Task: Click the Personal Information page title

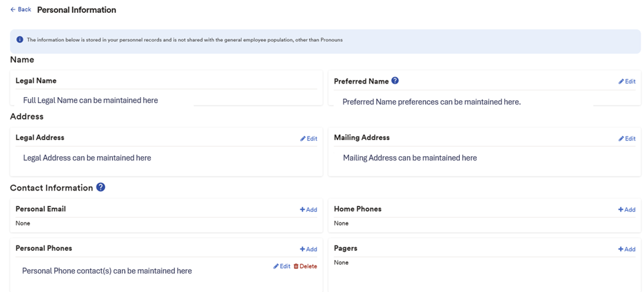Action: click(x=77, y=10)
